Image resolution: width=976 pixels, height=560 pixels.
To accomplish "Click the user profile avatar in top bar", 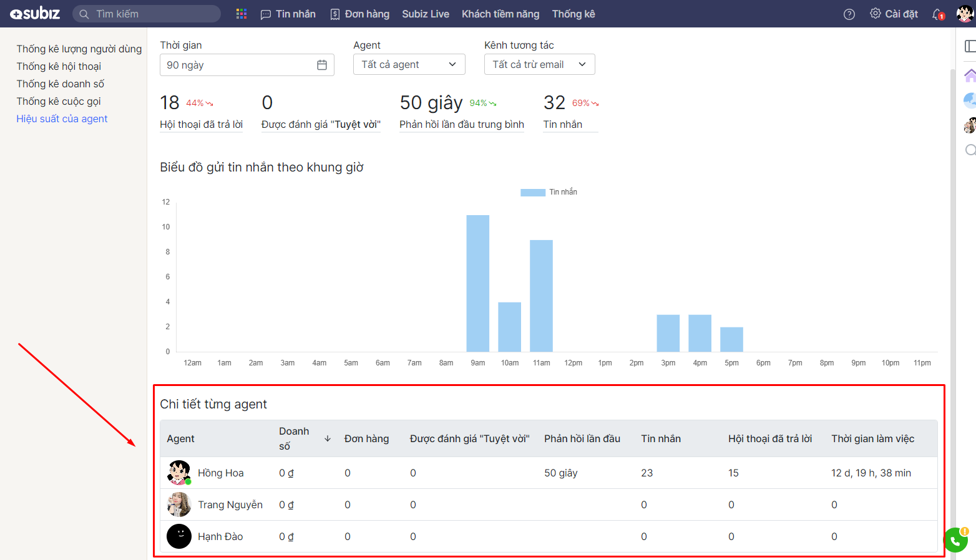I will (965, 14).
